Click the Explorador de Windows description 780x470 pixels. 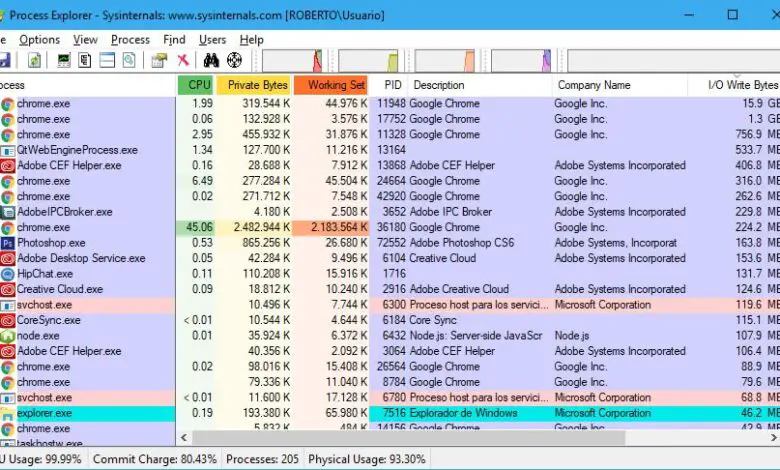click(x=463, y=413)
